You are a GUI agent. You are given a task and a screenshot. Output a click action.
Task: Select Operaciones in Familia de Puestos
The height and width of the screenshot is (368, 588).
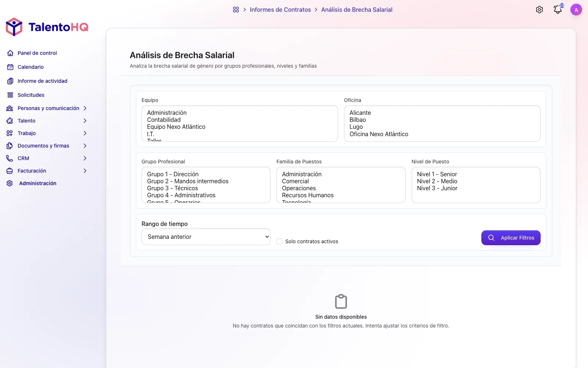click(x=341, y=188)
